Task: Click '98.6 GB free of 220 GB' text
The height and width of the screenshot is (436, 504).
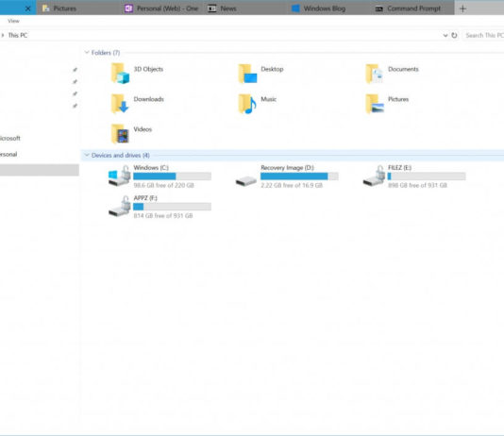Action: pyautogui.click(x=163, y=185)
